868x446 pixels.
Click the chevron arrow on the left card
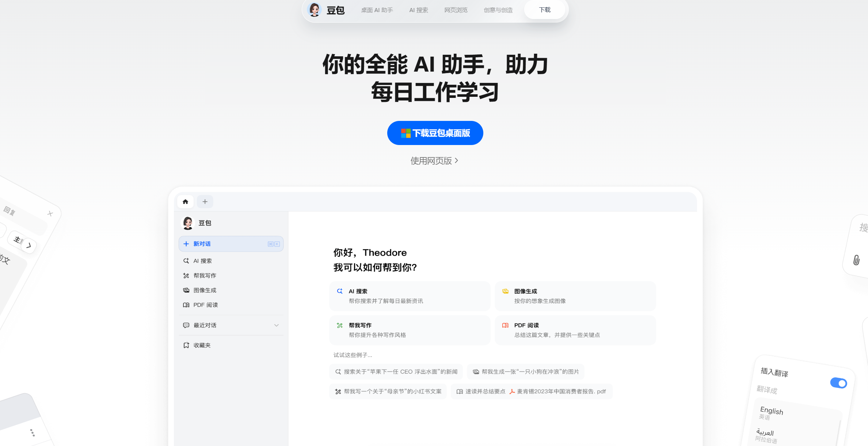28,245
